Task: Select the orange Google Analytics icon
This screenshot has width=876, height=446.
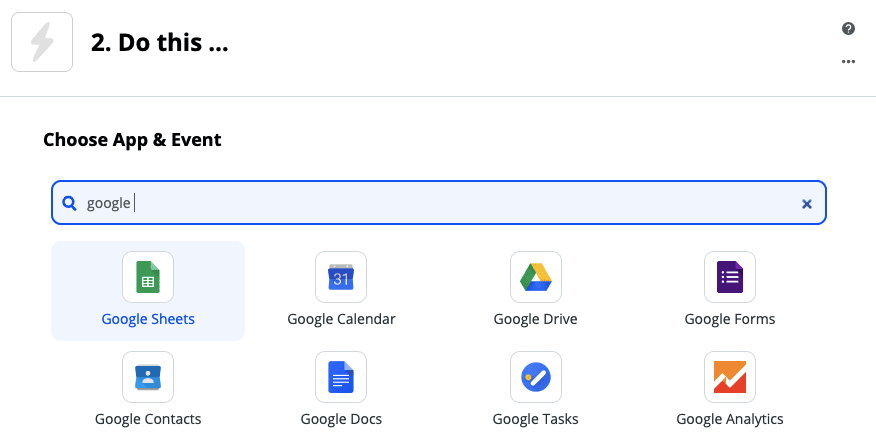Action: pyautogui.click(x=730, y=377)
